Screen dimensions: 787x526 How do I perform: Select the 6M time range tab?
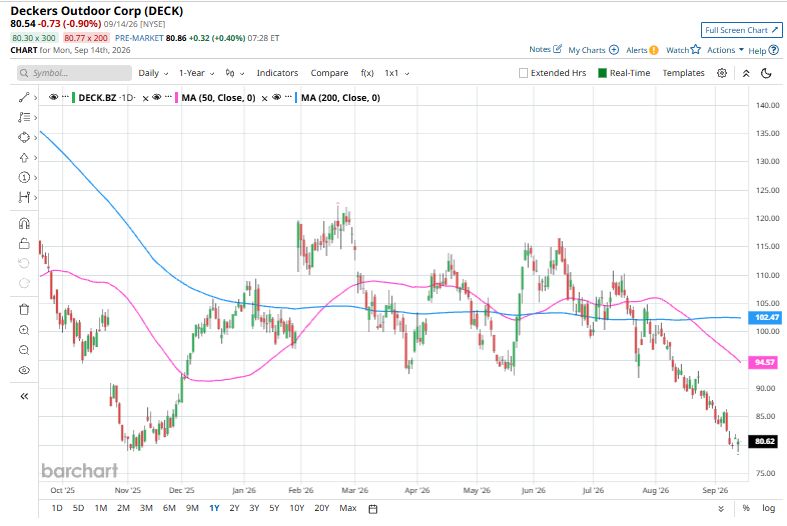click(x=169, y=508)
